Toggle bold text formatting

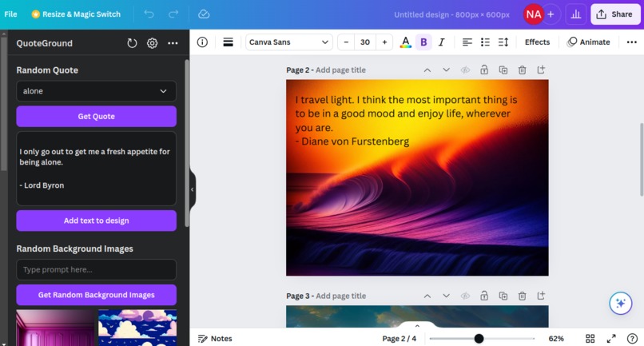423,42
